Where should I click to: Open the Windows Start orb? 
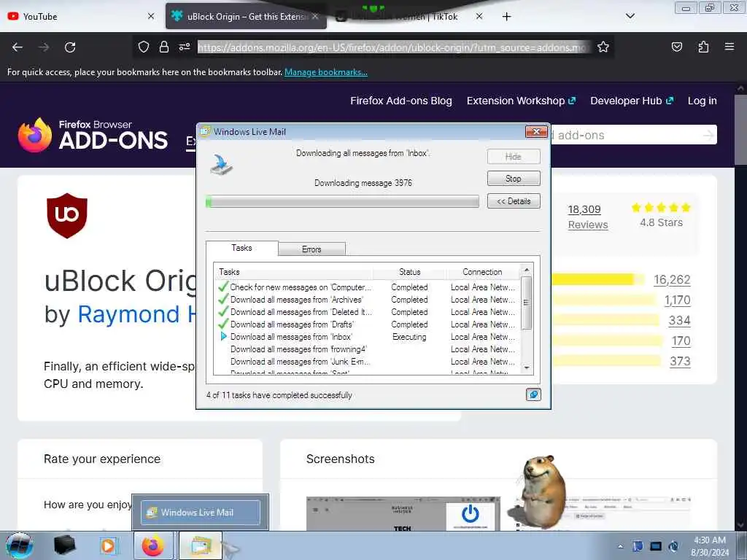point(20,545)
